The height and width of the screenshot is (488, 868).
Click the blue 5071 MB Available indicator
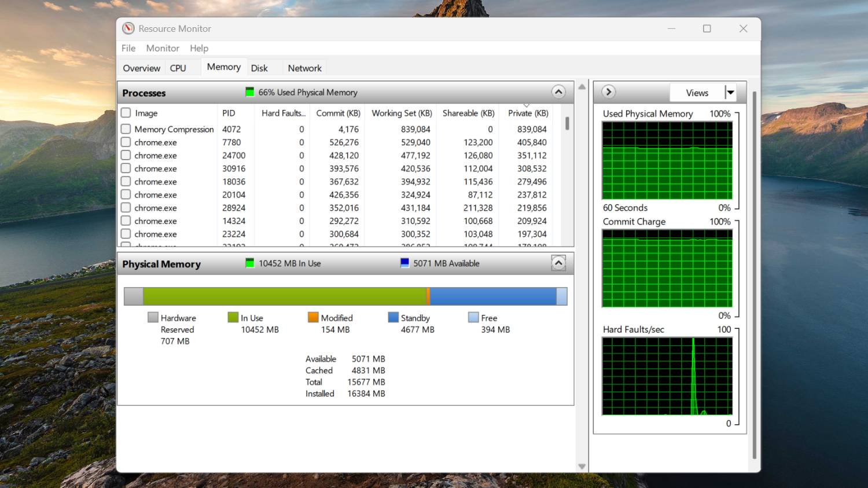(x=405, y=263)
